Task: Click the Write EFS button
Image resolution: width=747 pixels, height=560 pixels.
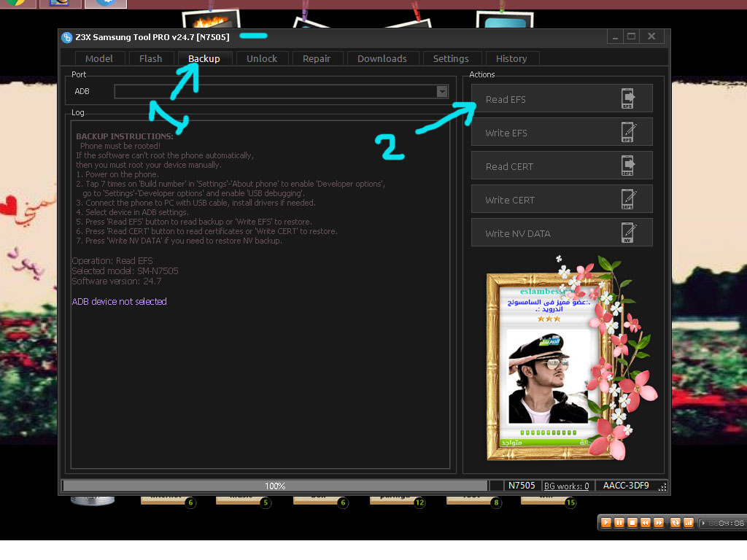Action: [562, 132]
